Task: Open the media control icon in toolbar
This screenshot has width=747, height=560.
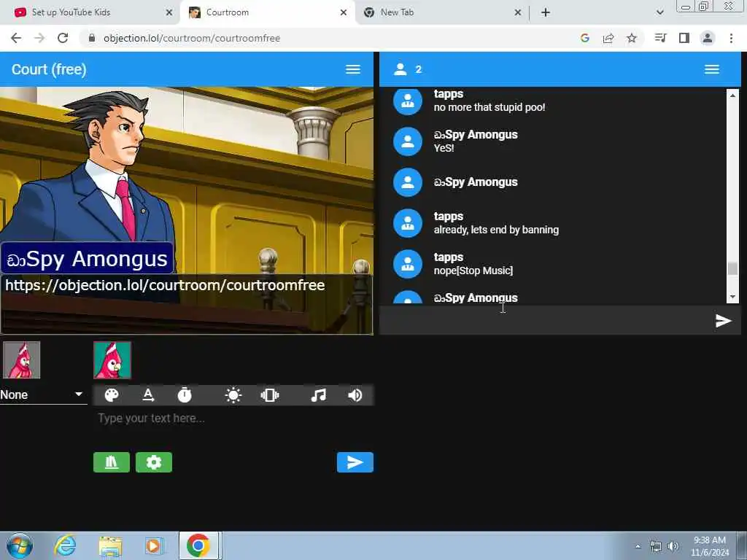Action: (x=660, y=38)
